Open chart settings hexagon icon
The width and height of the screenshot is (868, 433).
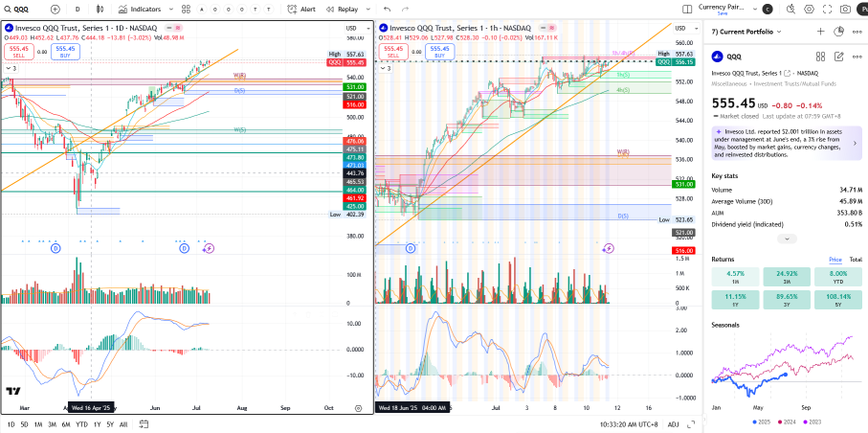(810, 10)
